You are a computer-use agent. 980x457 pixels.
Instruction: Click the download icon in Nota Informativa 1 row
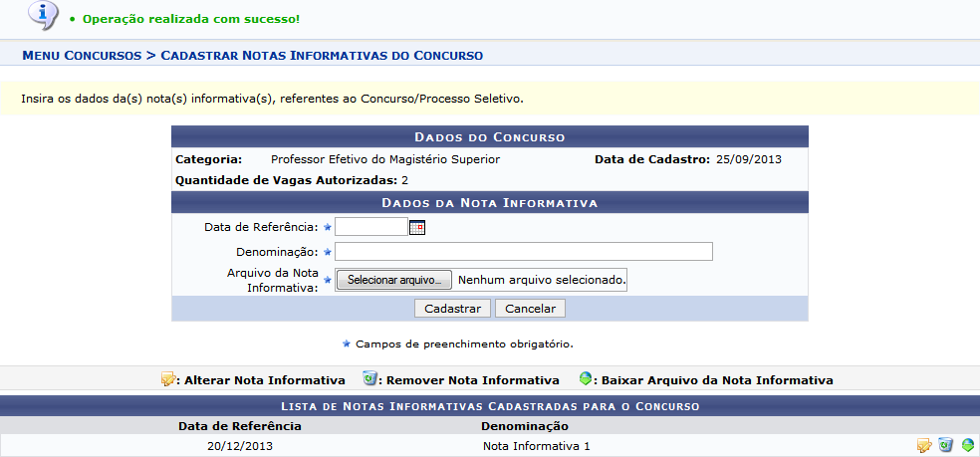[967, 446]
